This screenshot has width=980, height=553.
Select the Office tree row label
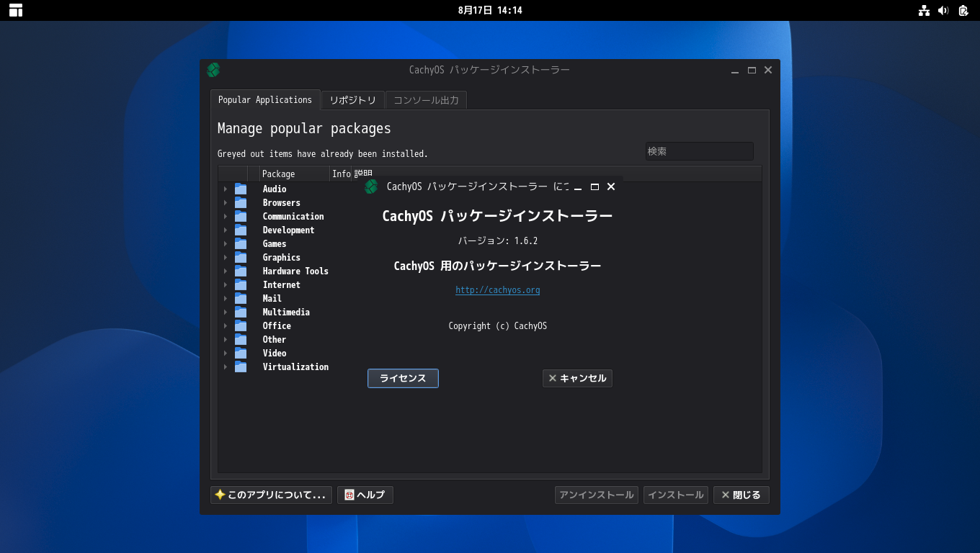(x=277, y=325)
